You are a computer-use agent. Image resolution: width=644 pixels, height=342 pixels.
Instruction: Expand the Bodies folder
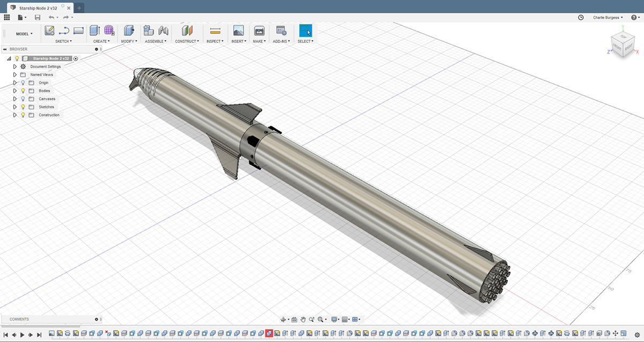[x=15, y=91]
